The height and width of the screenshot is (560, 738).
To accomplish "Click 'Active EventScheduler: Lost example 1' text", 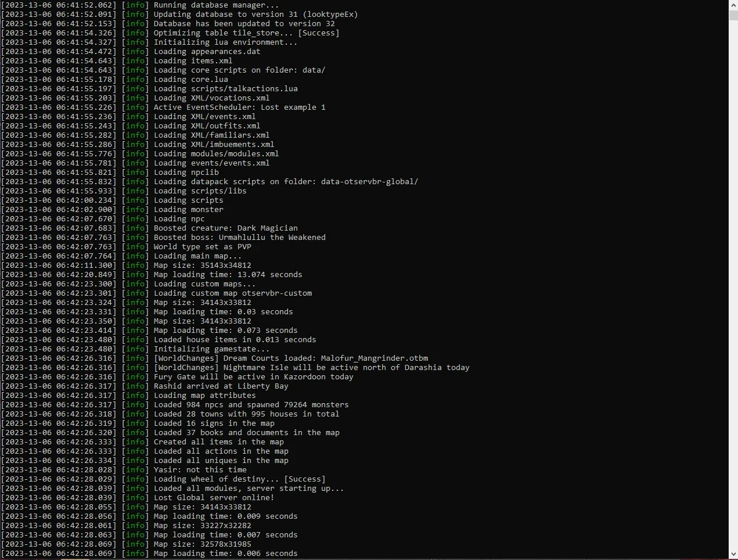I will click(x=239, y=107).
